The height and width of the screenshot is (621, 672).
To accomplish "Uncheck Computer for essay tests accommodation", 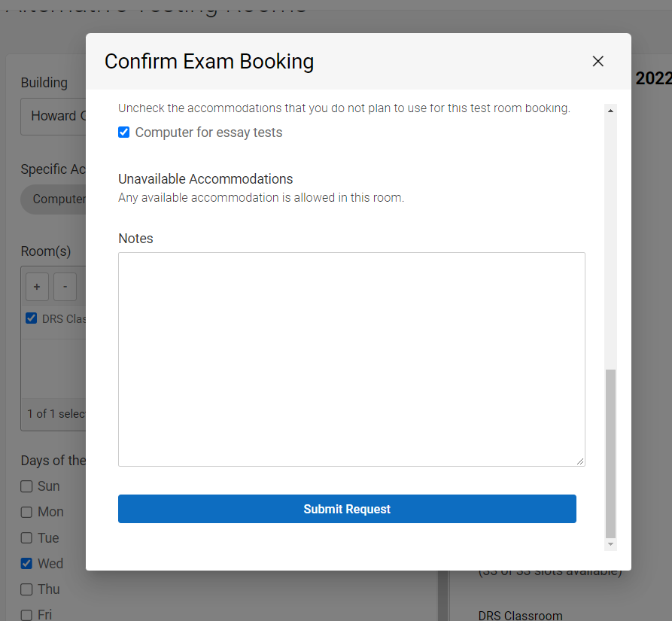I will point(124,132).
